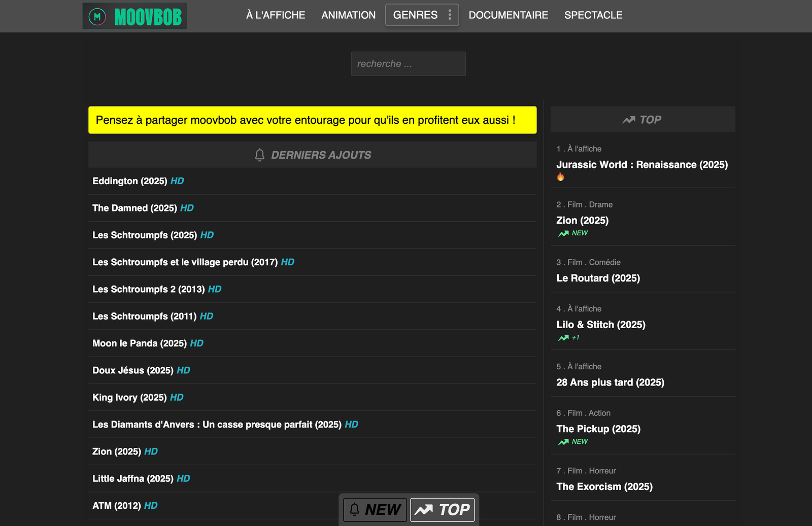The height and width of the screenshot is (526, 812).
Task: Open Zion (2025) in TOP list
Action: point(582,221)
